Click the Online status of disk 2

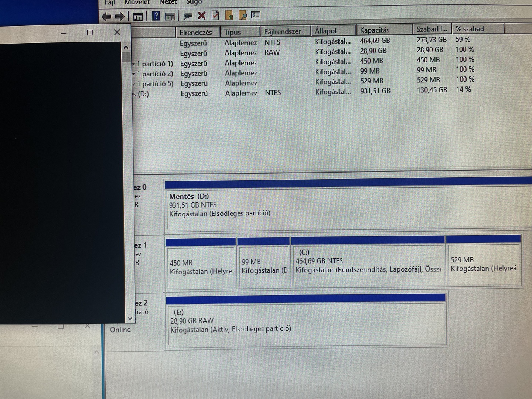(120, 330)
